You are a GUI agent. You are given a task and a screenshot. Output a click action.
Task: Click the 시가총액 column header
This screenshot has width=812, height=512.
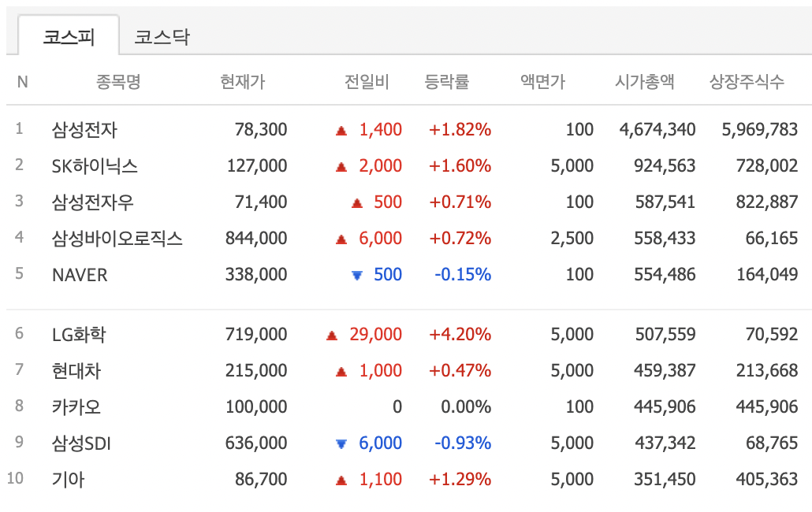click(x=645, y=81)
